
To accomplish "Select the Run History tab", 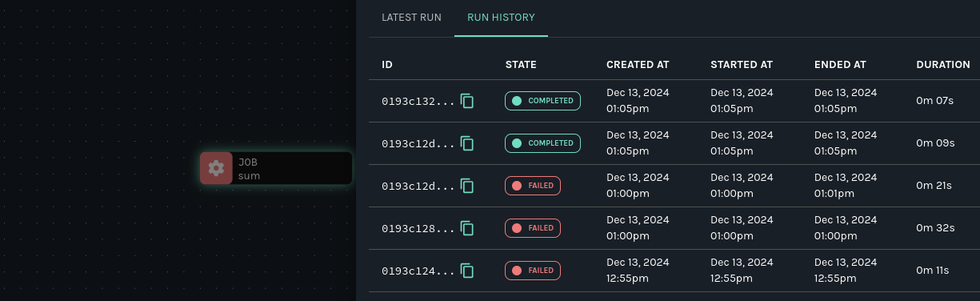I will [x=501, y=18].
